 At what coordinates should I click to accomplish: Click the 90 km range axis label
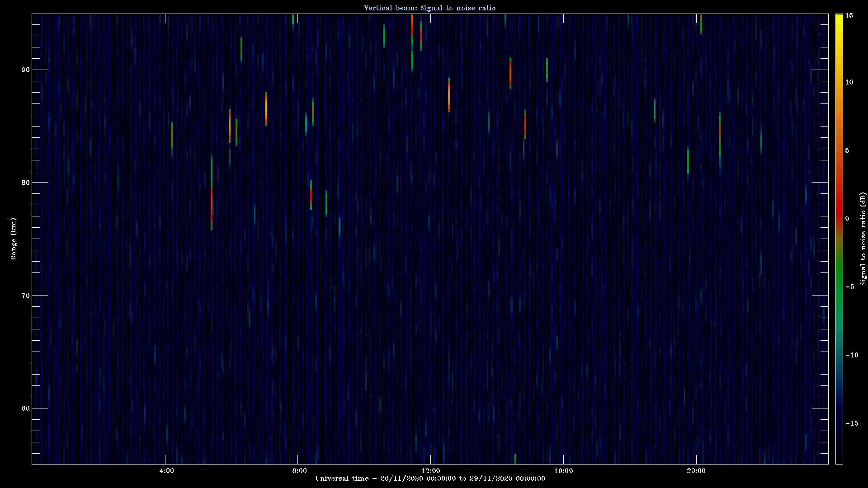(x=25, y=70)
